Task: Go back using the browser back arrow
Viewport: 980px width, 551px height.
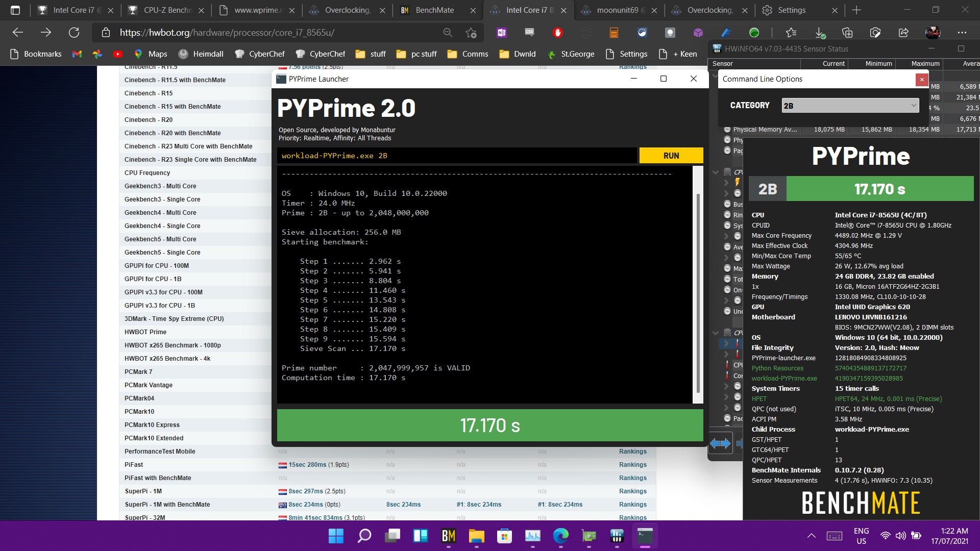Action: pyautogui.click(x=18, y=33)
